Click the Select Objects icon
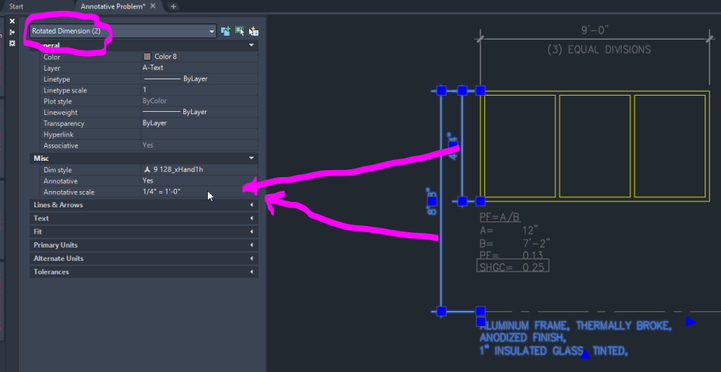This screenshot has width=721, height=372. tap(240, 31)
